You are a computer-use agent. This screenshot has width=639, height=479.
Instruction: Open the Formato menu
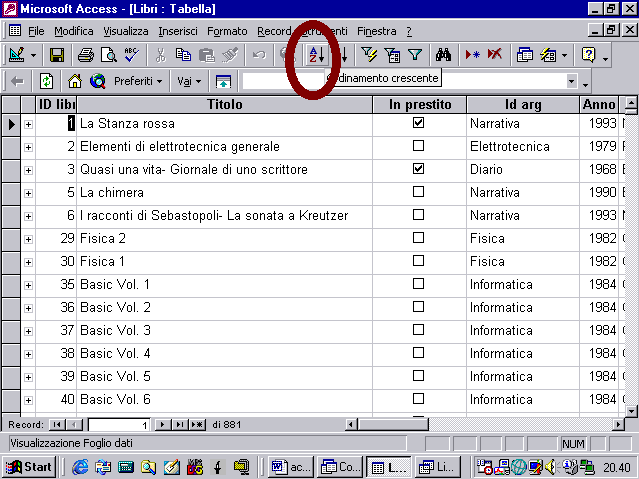pos(227,31)
